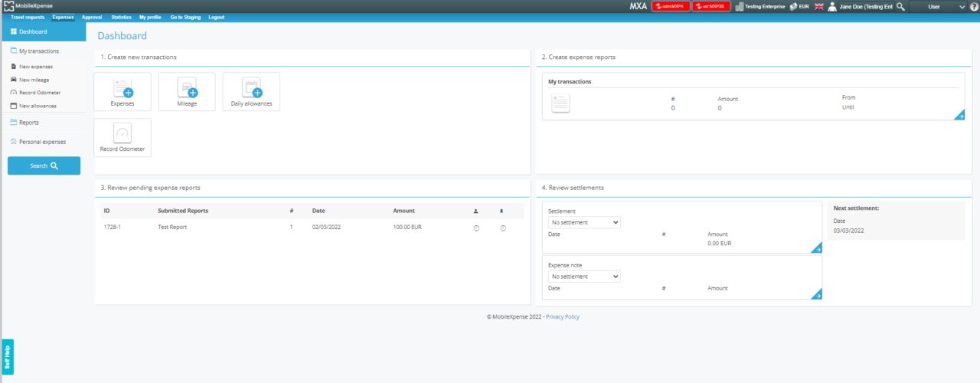The width and height of the screenshot is (980, 383).
Task: Click the person column header icon
Action: 476,211
